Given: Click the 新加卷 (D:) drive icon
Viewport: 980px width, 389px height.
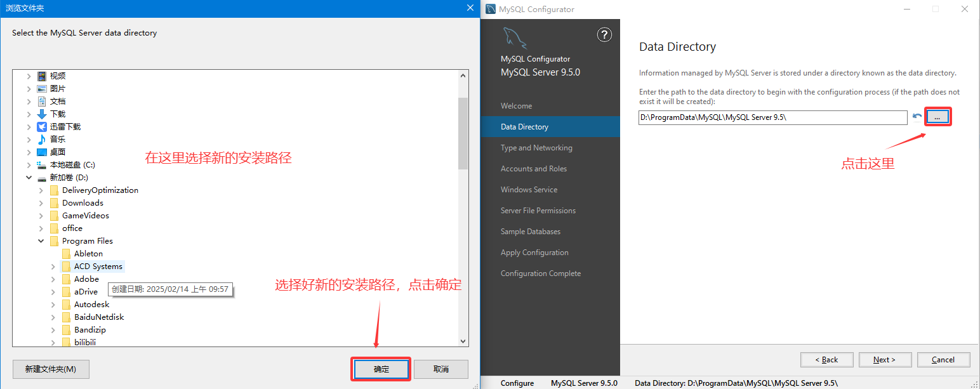Looking at the screenshot, I should 42,178.
